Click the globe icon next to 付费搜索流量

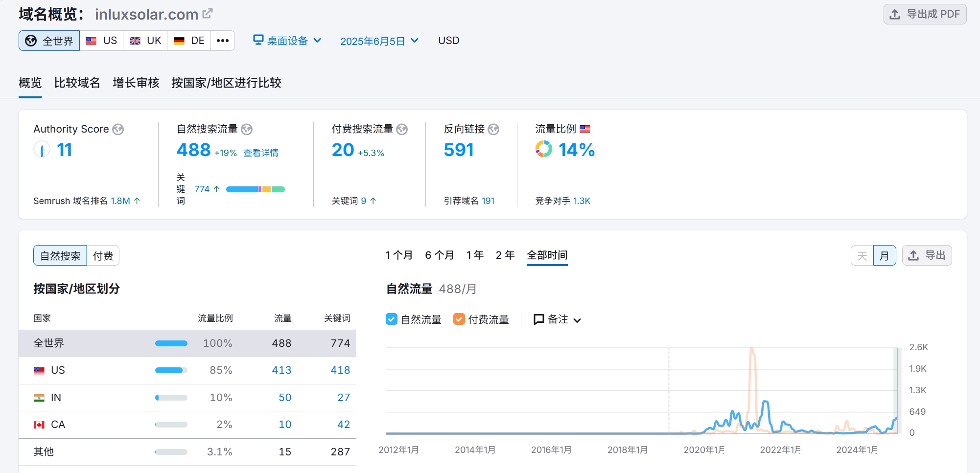coord(402,129)
